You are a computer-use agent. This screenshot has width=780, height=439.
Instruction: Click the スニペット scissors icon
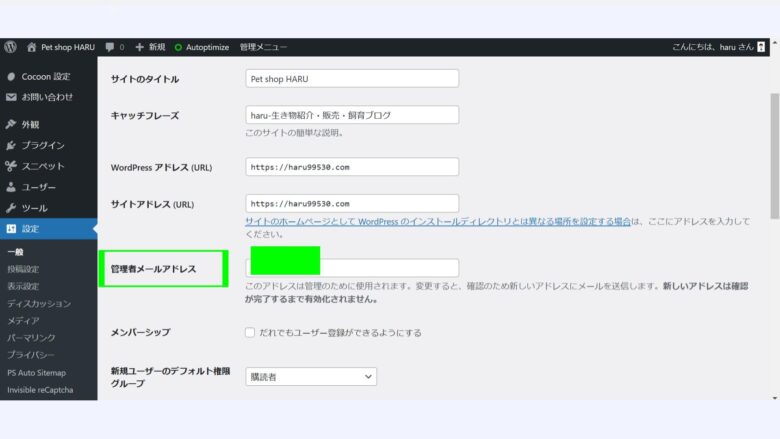click(11, 166)
